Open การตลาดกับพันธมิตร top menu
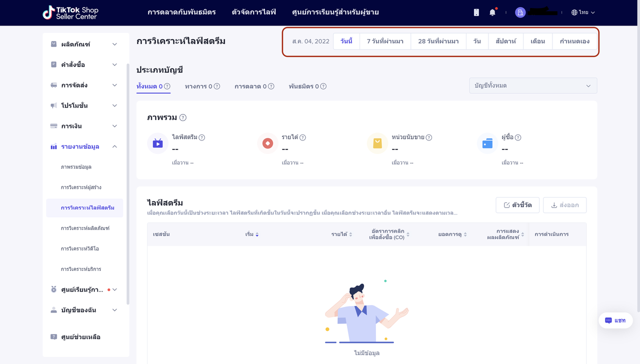The height and width of the screenshot is (364, 640). 181,12
